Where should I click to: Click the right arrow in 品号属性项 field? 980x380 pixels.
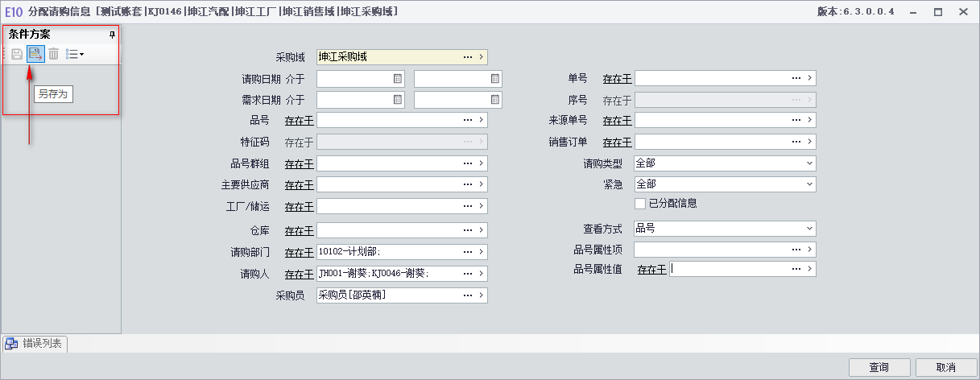pos(810,250)
